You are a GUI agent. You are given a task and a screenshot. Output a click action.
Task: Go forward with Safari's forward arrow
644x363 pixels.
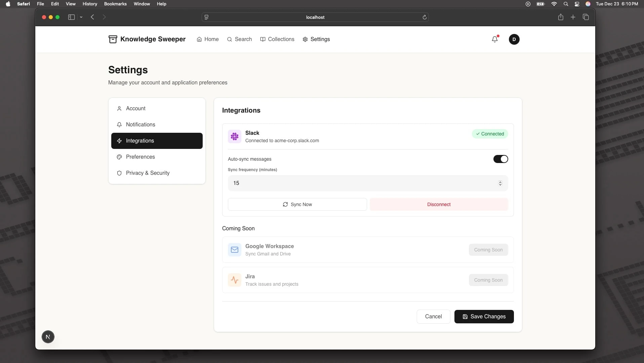(104, 17)
